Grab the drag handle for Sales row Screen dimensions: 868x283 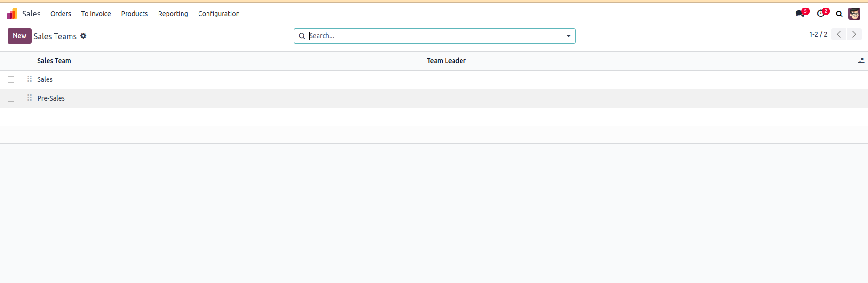point(29,79)
